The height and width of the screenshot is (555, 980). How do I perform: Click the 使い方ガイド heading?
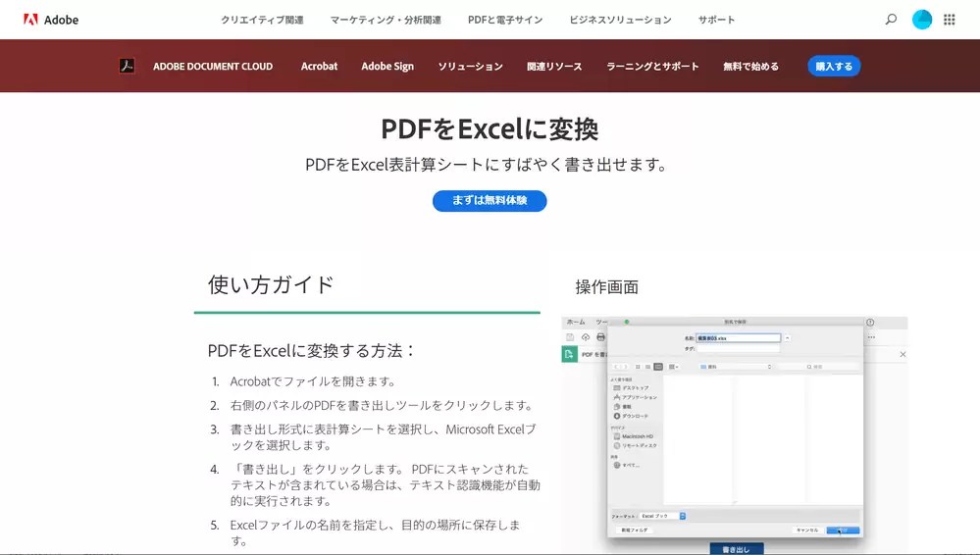(271, 285)
